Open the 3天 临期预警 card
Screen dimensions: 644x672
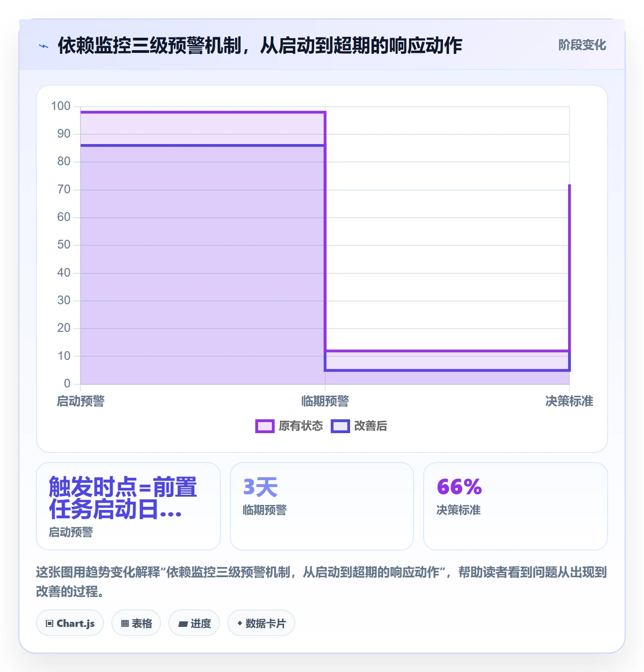tap(322, 506)
